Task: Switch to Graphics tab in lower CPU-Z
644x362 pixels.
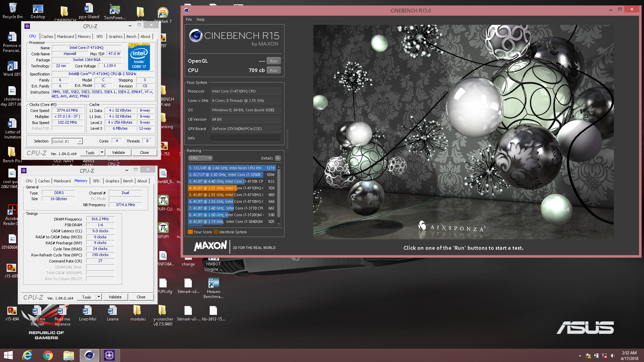Action: tap(112, 181)
